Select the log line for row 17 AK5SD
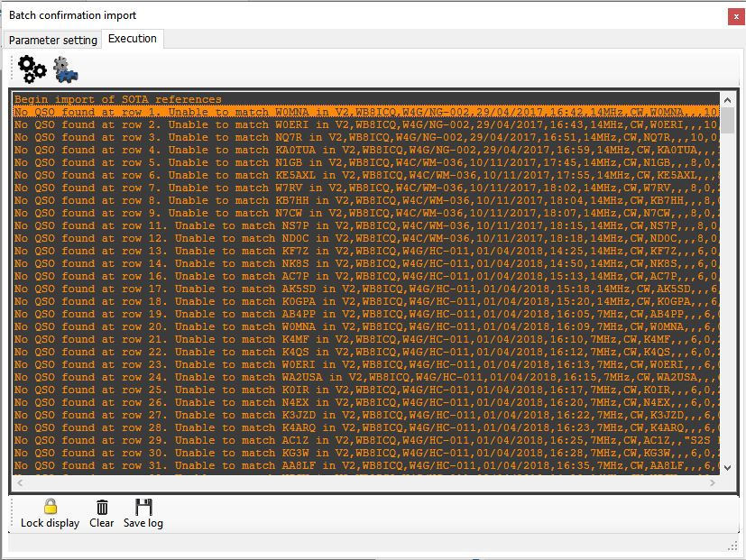 click(x=366, y=289)
